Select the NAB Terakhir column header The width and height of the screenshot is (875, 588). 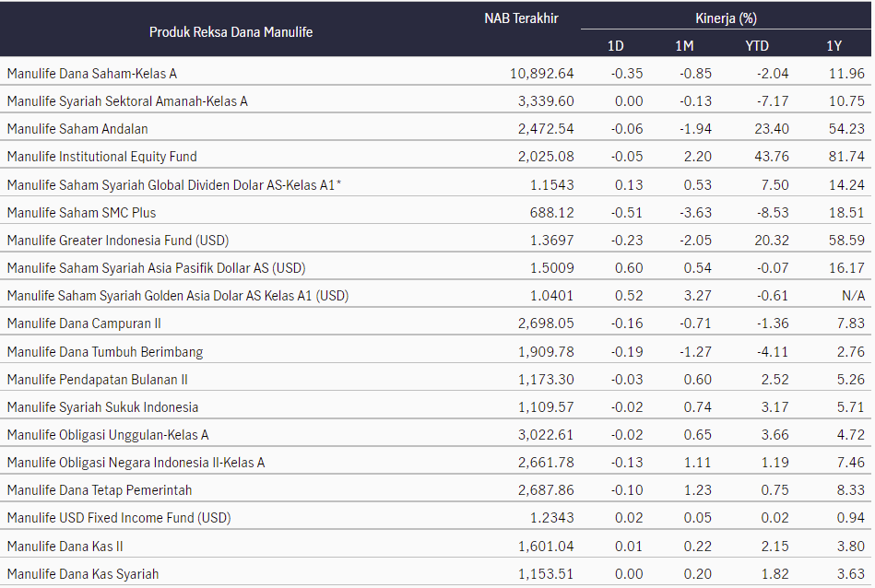pos(521,18)
